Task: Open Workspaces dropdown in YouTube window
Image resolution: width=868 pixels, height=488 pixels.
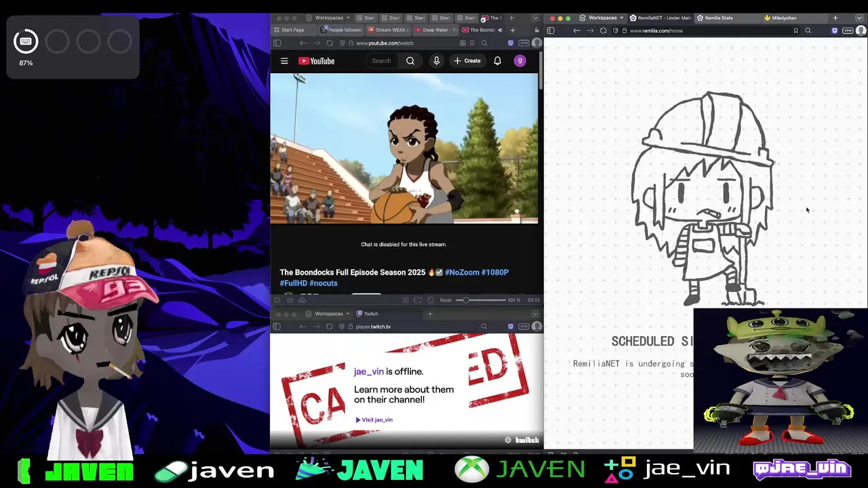Action: (329, 18)
